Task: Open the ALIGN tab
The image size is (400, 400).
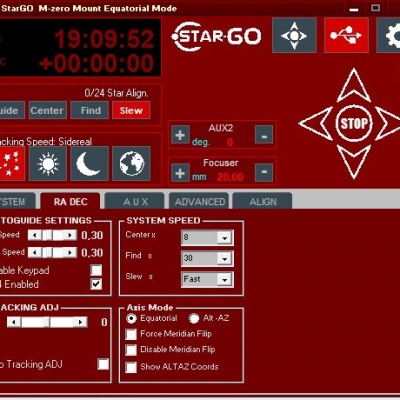Action: tap(263, 202)
